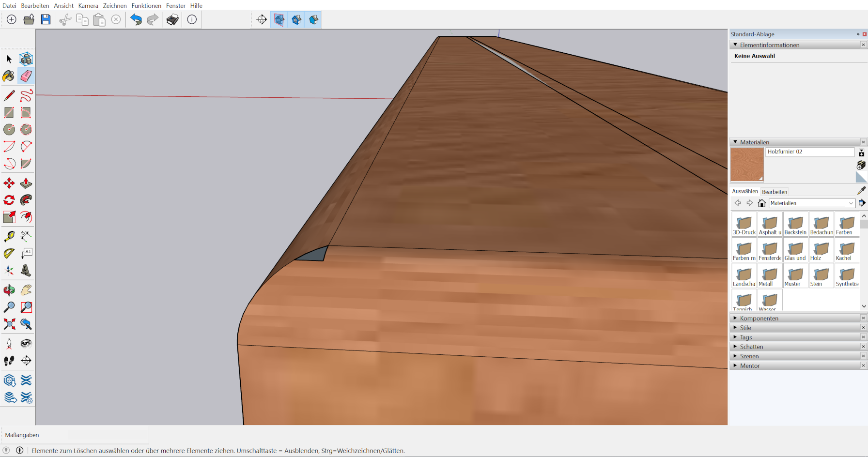Viewport: 868px width, 457px height.
Task: Select the Rotate tool
Action: pos(9,200)
